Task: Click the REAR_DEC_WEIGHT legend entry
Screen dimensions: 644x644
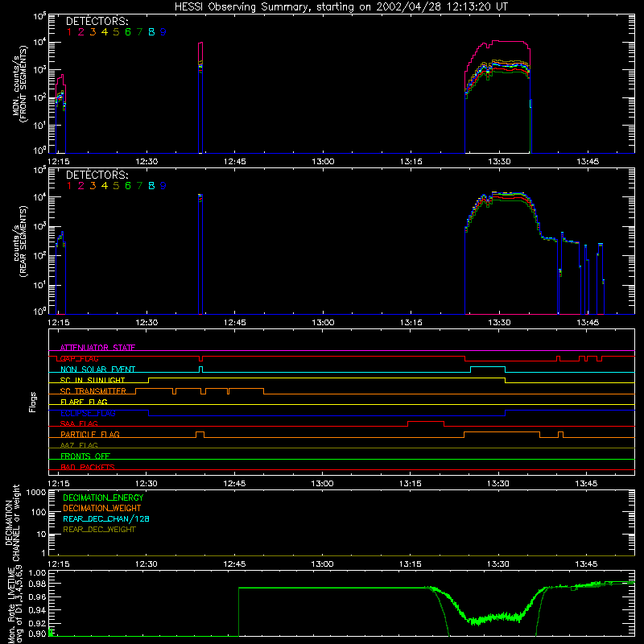Action: coord(99,530)
